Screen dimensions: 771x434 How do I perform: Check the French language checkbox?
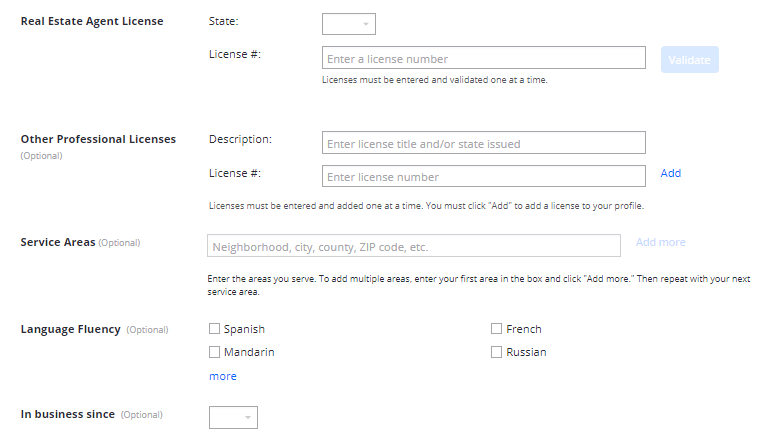tap(496, 329)
